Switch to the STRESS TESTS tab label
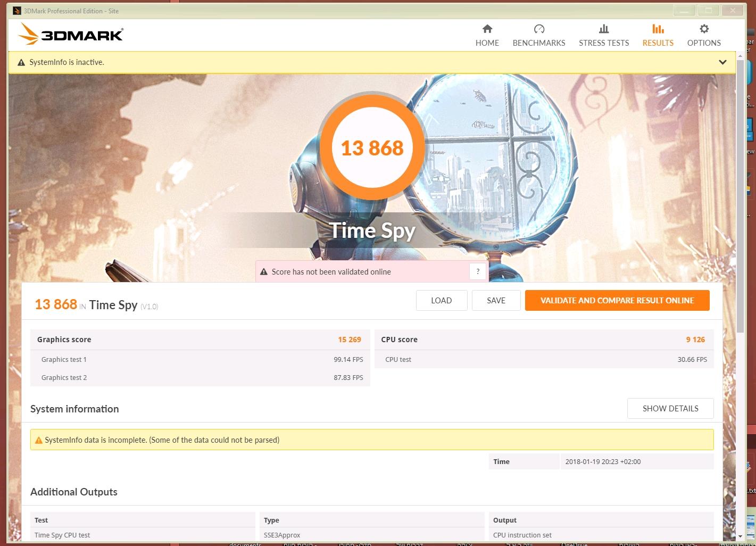The height and width of the screenshot is (546, 756). tap(604, 43)
